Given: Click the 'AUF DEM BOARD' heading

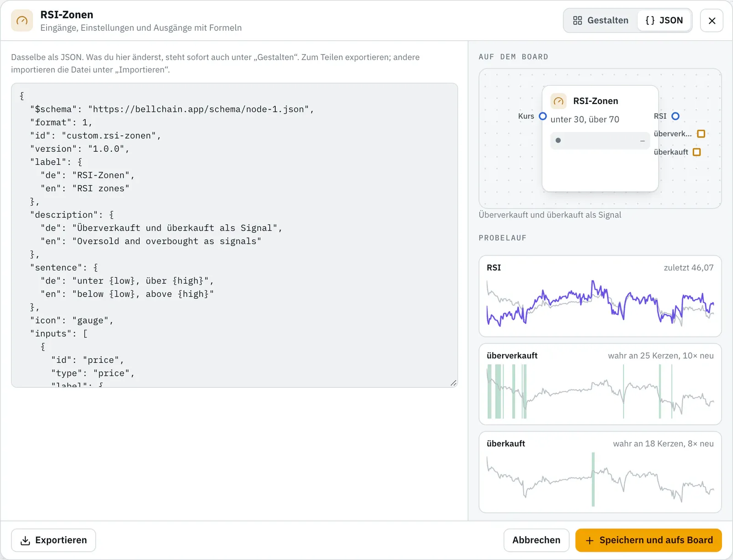Looking at the screenshot, I should coord(514,57).
